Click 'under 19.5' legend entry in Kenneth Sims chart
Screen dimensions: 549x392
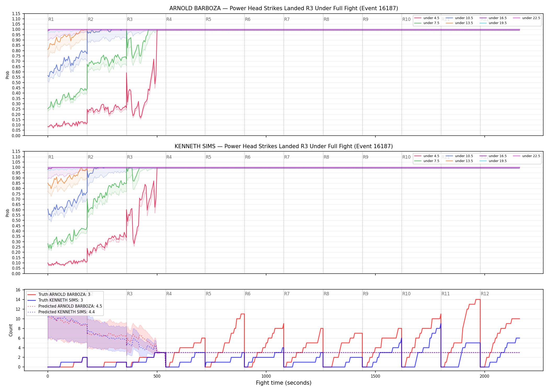coord(493,161)
